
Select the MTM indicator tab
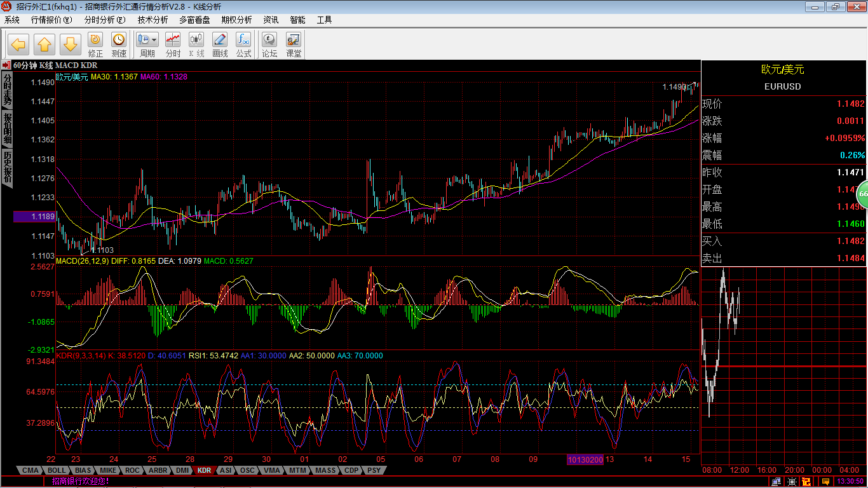[297, 470]
